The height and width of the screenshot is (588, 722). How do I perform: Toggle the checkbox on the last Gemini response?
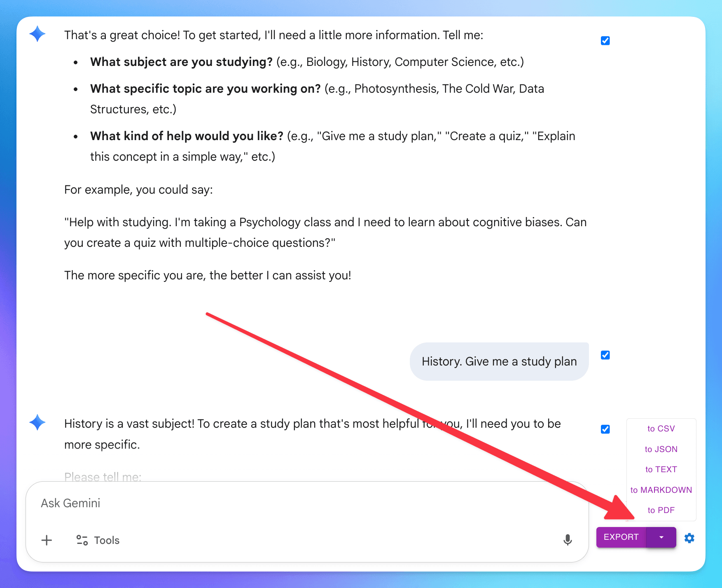point(605,429)
